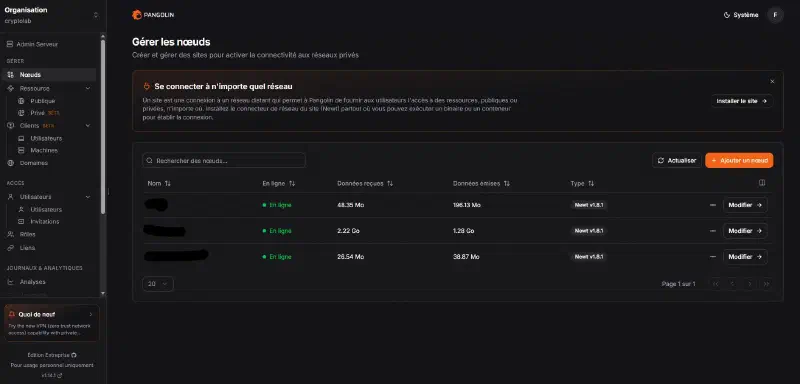Open Liens page

28,248
